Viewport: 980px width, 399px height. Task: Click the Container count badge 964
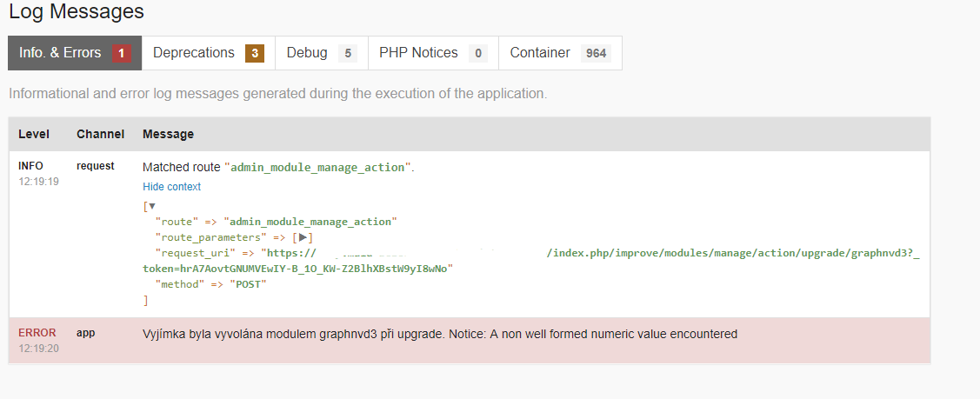point(596,54)
